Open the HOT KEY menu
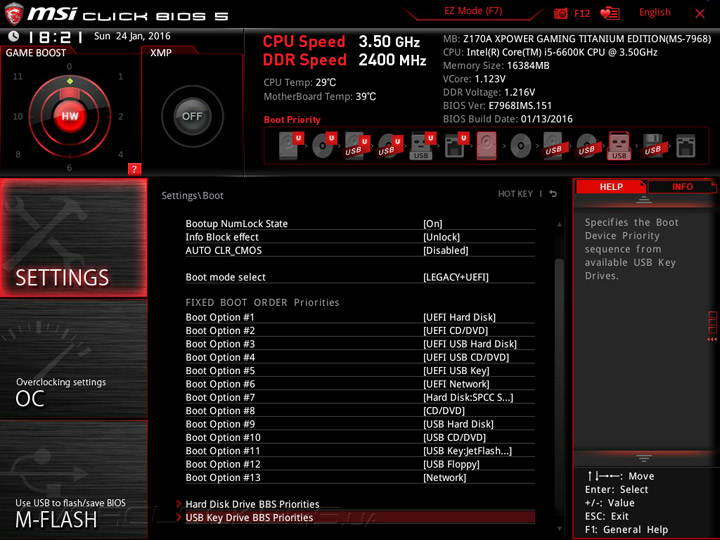The image size is (720, 540). coord(515,194)
